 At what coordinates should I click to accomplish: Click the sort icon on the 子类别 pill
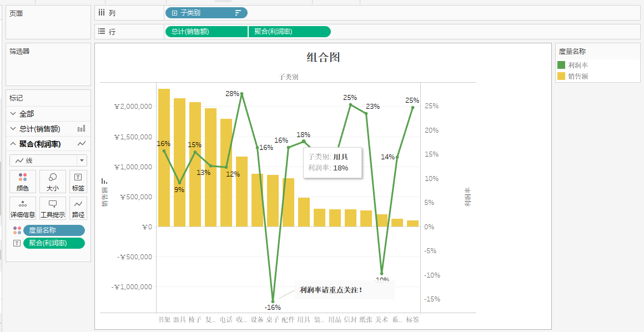pos(238,13)
